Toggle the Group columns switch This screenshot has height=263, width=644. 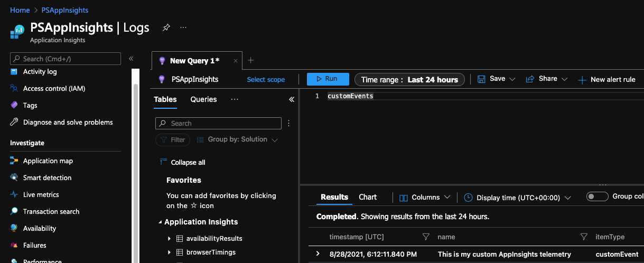pos(598,196)
